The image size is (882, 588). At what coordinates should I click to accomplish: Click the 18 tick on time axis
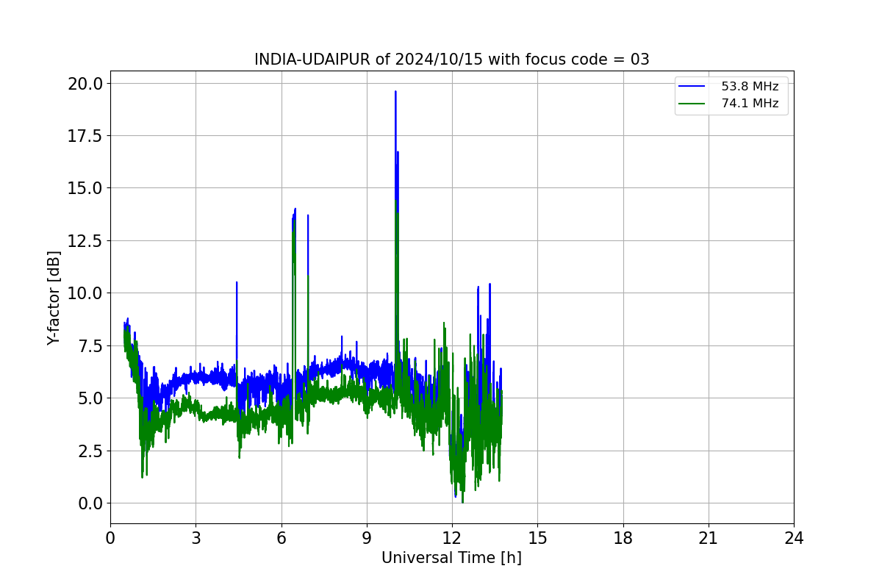[623, 538]
